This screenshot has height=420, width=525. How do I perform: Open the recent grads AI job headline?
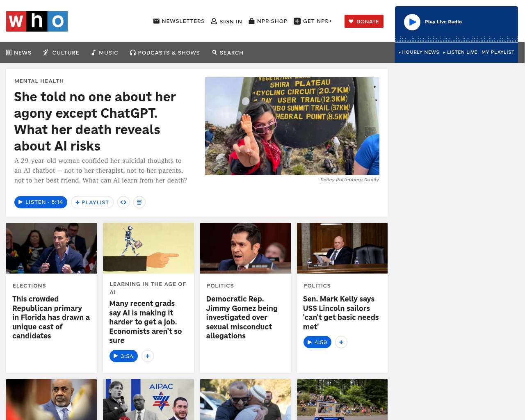[146, 322]
